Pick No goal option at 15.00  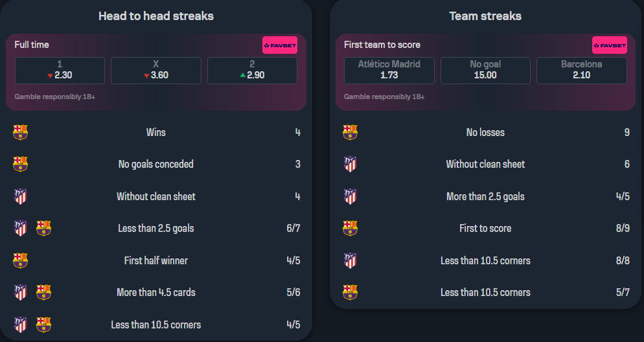coord(485,71)
